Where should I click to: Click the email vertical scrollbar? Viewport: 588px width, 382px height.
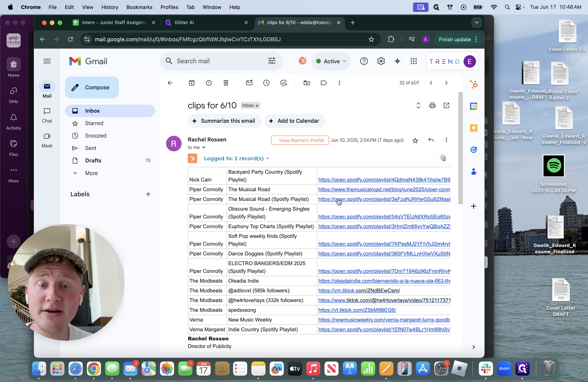[460, 148]
